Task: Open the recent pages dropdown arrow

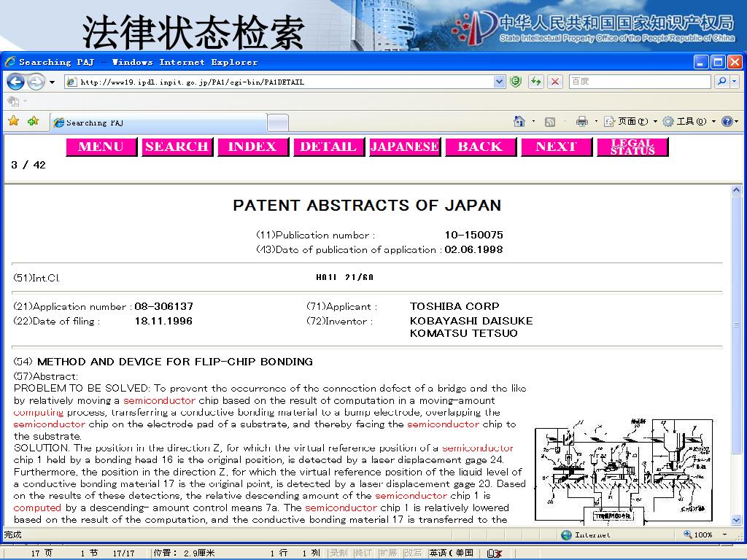Action: [52, 82]
